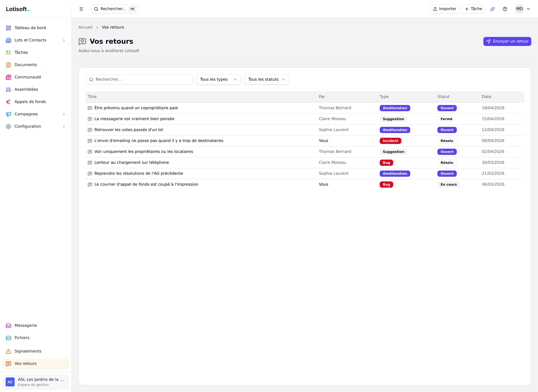Click the Lots et Contacts building icon
This screenshot has height=392, width=538.
(x=8, y=40)
